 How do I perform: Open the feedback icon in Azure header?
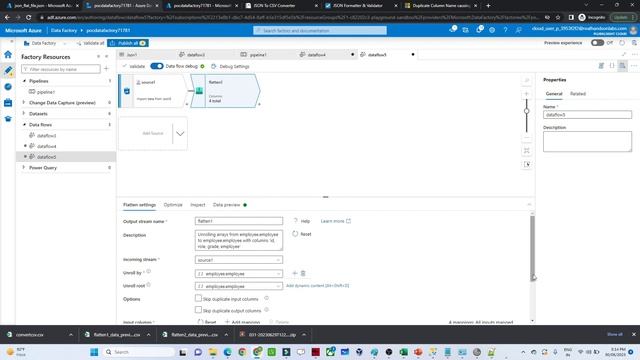pos(518,30)
